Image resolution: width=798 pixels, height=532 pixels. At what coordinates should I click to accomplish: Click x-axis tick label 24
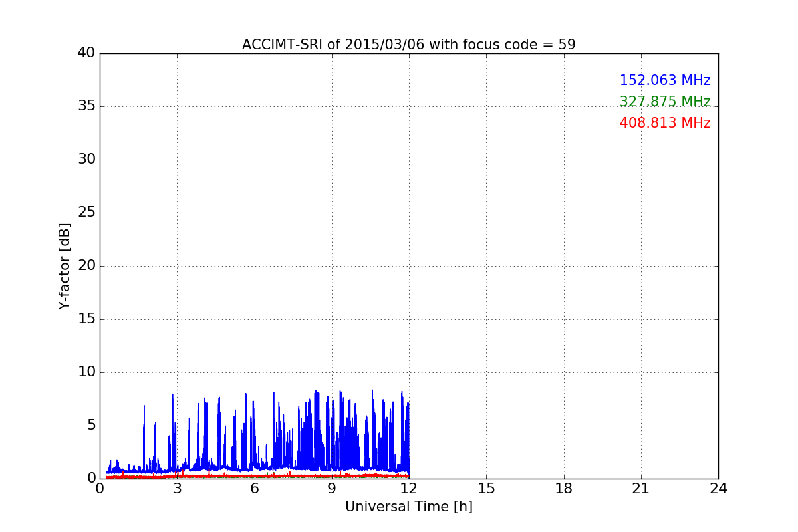[x=718, y=489]
